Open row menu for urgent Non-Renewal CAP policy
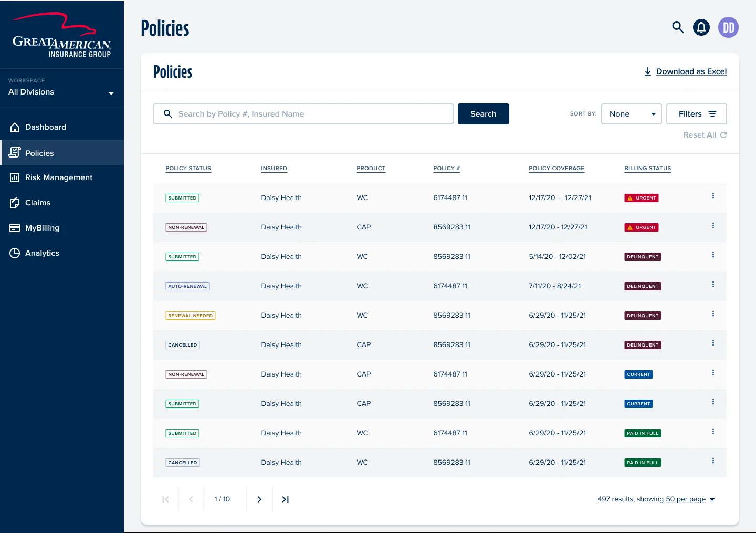 [x=713, y=225]
